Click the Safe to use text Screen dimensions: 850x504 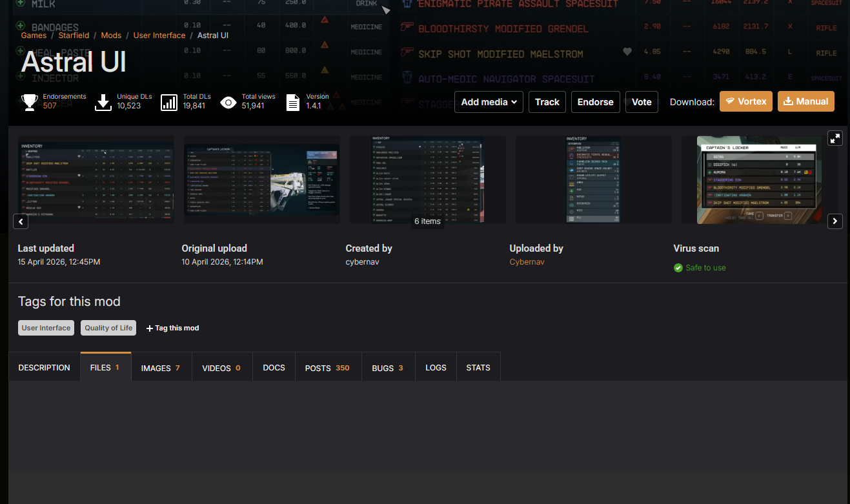(706, 268)
